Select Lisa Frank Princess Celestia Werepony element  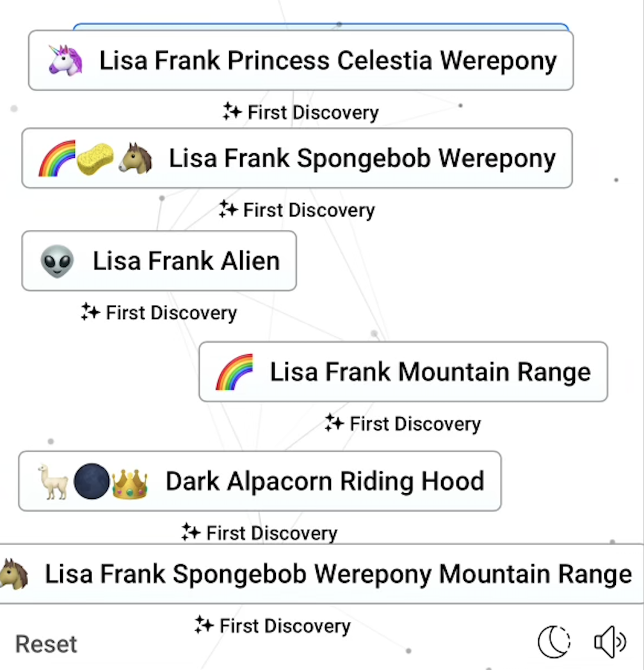click(301, 60)
